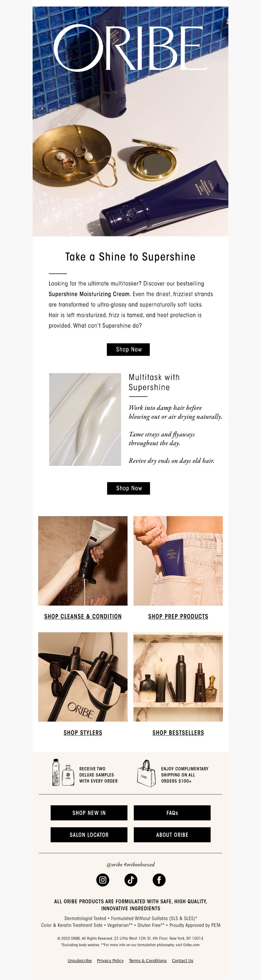
Task: Select the Shop New In button
Action: [89, 813]
